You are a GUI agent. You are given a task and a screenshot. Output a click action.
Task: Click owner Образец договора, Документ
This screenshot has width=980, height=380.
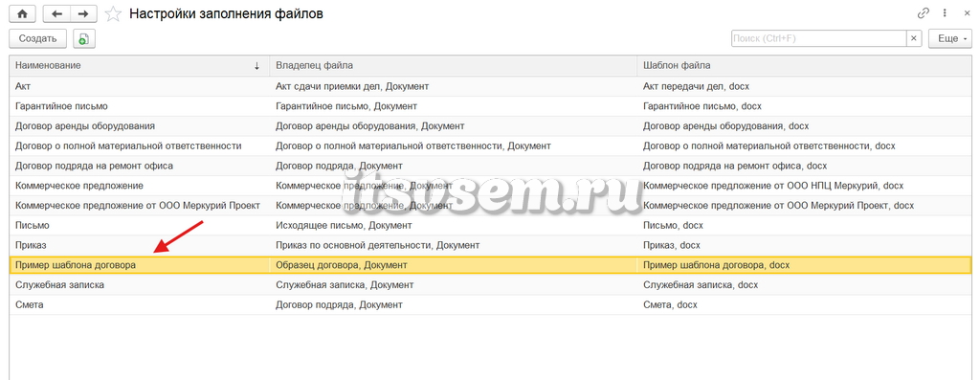pos(342,265)
